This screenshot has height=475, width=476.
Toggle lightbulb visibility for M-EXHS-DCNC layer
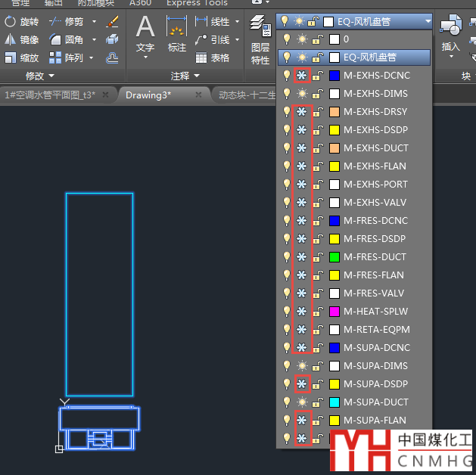(285, 76)
